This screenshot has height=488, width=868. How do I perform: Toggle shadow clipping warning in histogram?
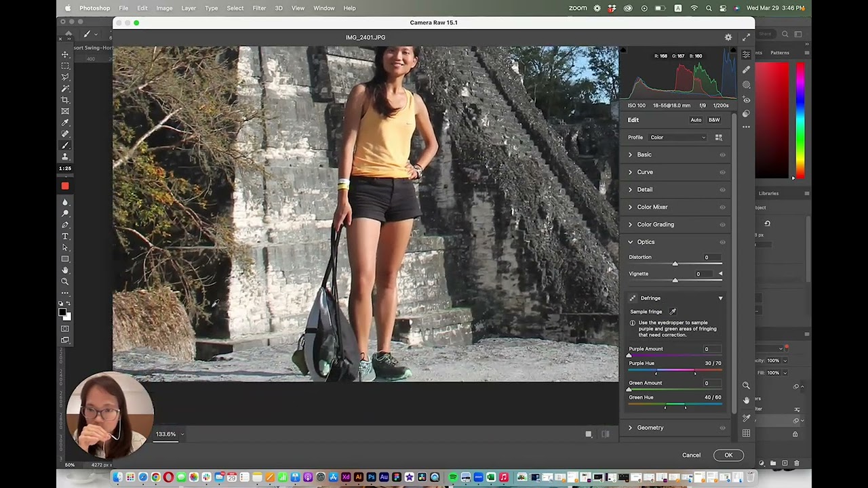(623, 50)
